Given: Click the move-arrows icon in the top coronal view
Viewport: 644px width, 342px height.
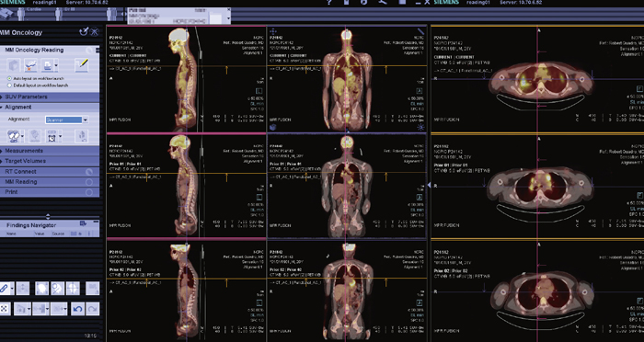Looking at the screenshot, I should coord(273,31).
